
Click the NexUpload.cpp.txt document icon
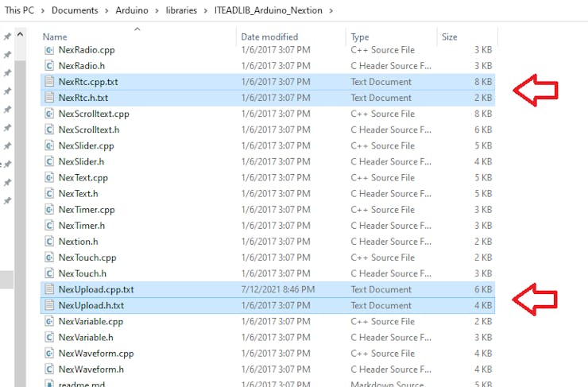(x=49, y=289)
